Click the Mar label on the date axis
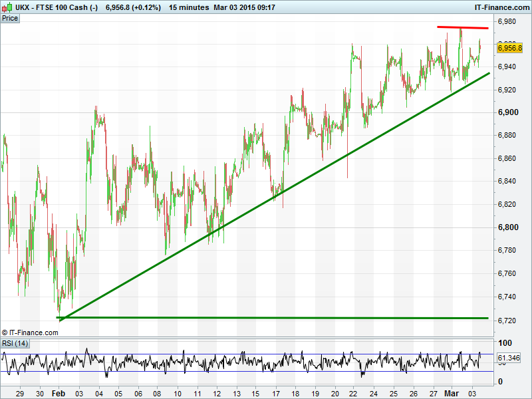 pos(452,393)
